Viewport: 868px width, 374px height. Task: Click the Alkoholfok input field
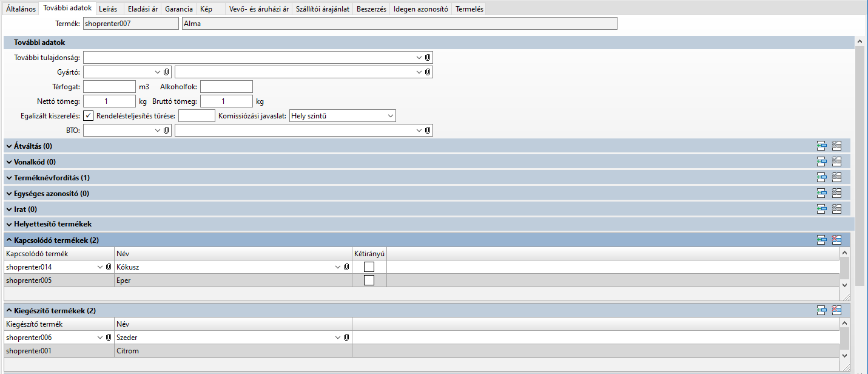point(226,87)
